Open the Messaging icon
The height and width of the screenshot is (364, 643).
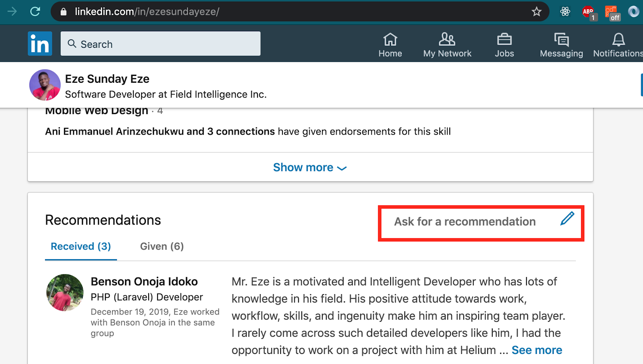(x=561, y=40)
